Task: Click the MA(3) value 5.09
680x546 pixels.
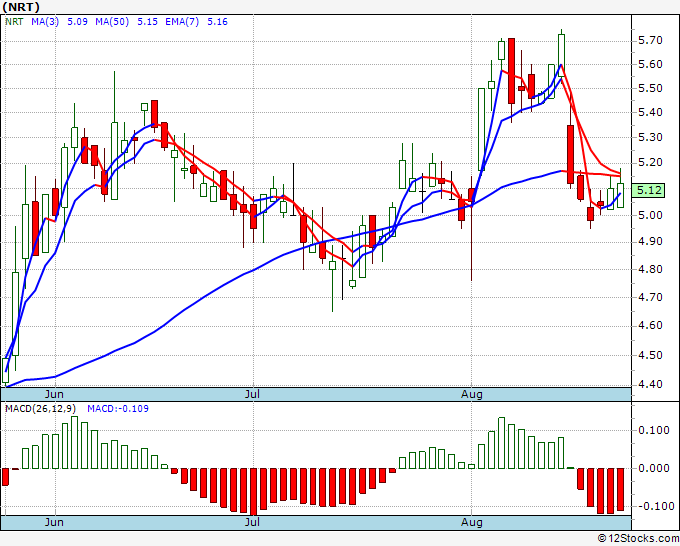Action: [x=78, y=22]
